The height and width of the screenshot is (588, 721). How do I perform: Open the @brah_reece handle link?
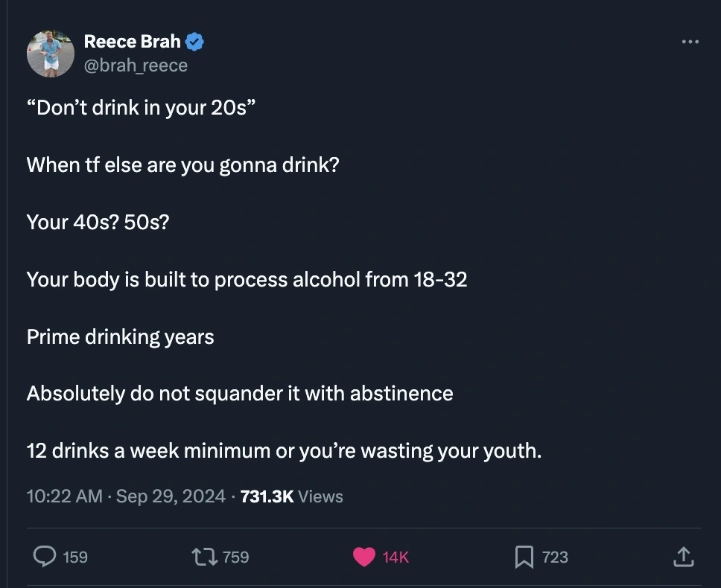pyautogui.click(x=136, y=65)
